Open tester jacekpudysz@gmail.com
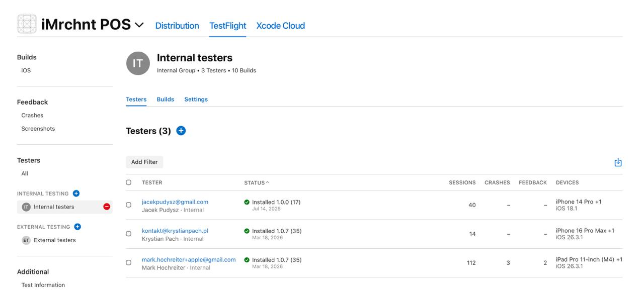The height and width of the screenshot is (291, 644). 175,202
